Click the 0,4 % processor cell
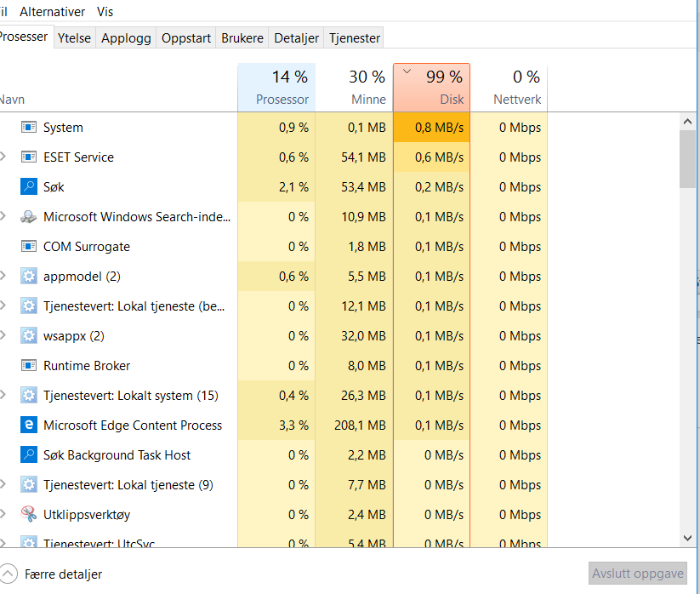The width and height of the screenshot is (700, 594). coord(276,395)
